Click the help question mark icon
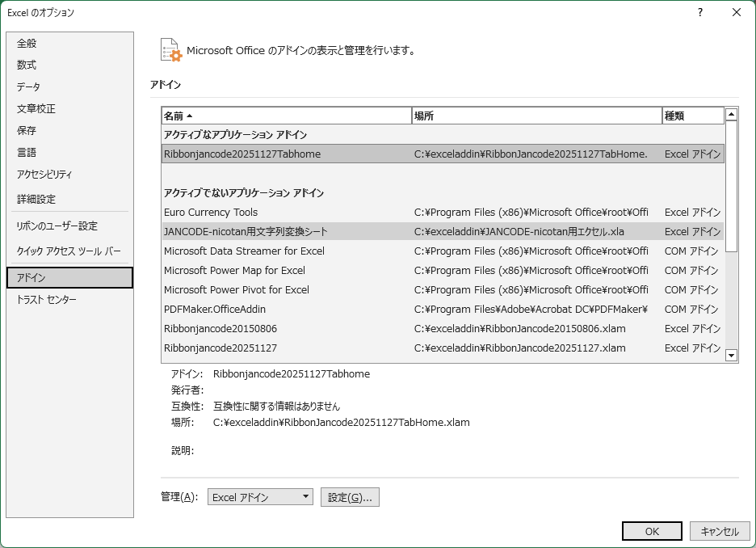The width and height of the screenshot is (756, 548). (699, 12)
